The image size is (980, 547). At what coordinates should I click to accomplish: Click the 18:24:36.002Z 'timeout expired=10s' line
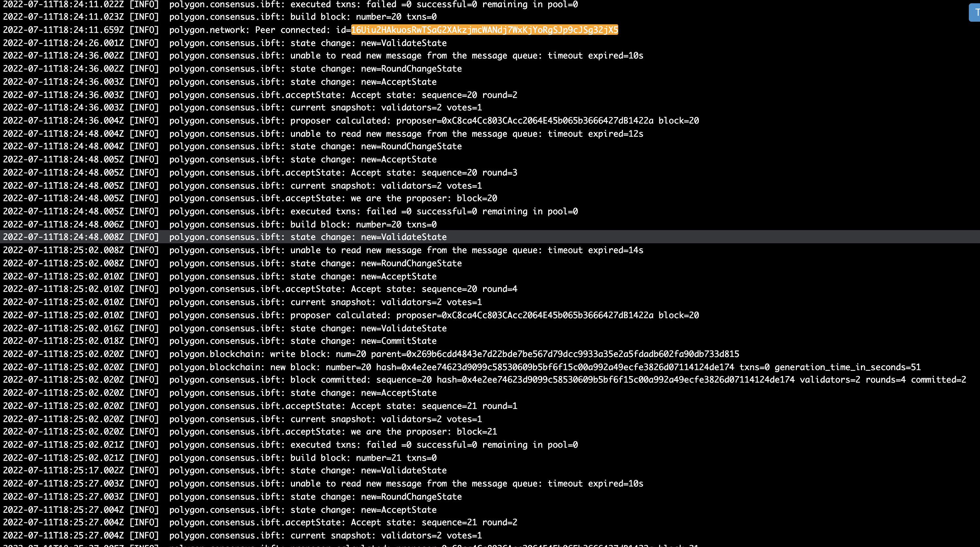pyautogui.click(x=323, y=56)
